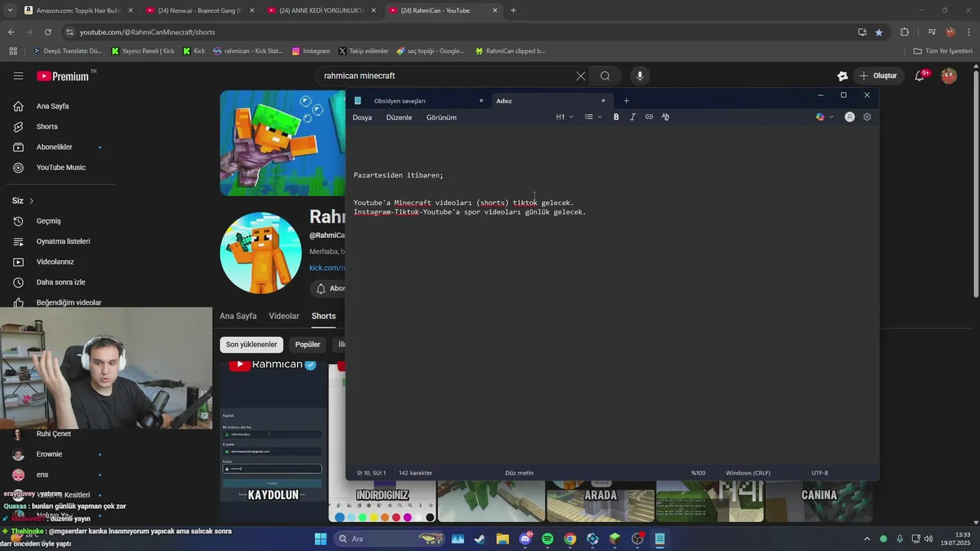This screenshot has width=980, height=551.
Task: Click Windows (CRLF) line ending indicator
Action: pyautogui.click(x=748, y=473)
